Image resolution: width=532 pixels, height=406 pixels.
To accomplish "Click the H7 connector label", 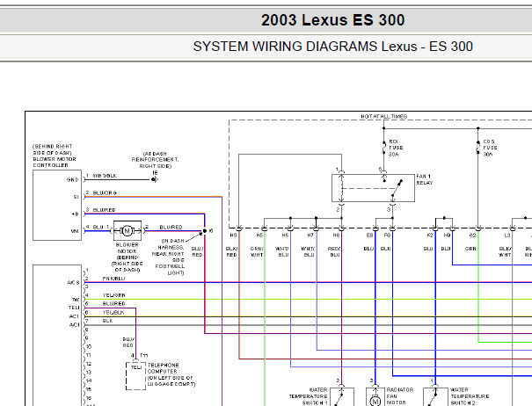I will [310, 235].
